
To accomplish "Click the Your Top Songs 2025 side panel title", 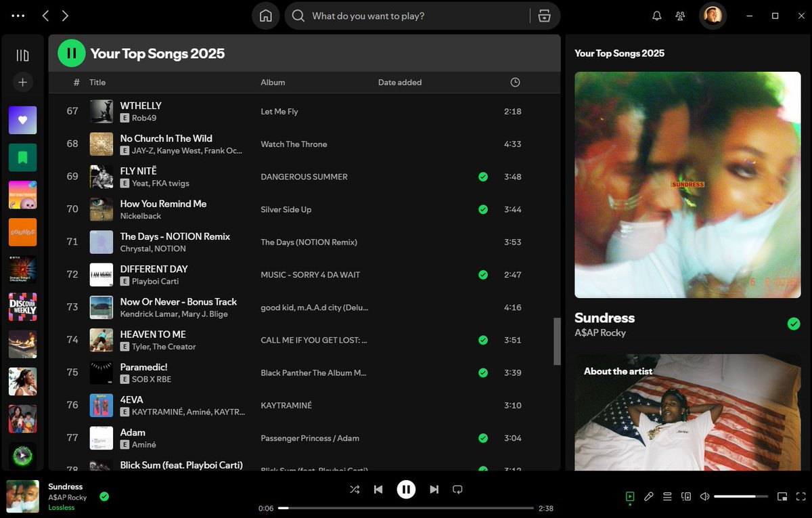I will (x=619, y=53).
